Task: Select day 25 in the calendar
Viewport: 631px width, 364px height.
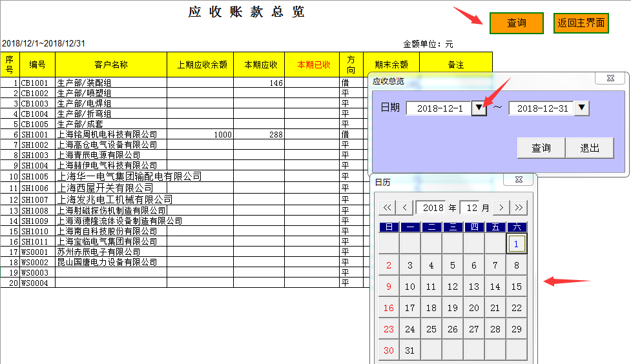Action: point(431,329)
